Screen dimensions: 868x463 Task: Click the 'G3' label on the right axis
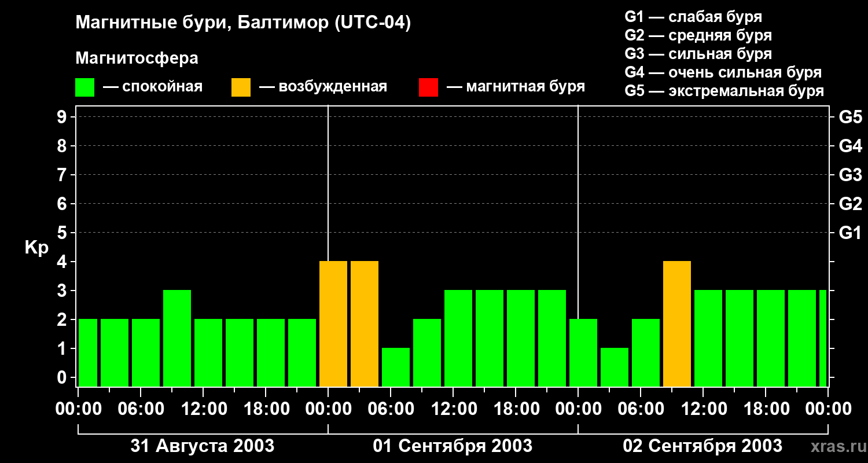850,175
